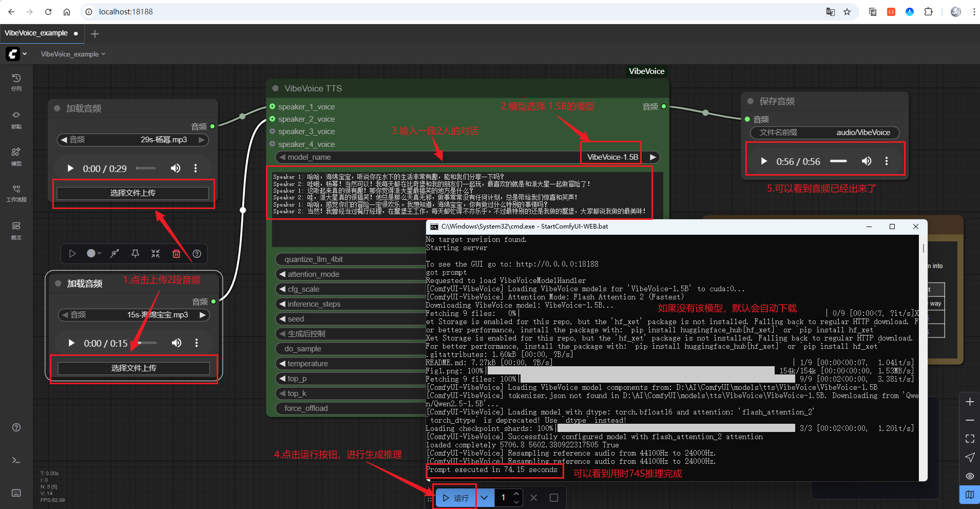Click seek bar of 15s audio player
Image resolution: width=980 pixels, height=509 pixels.
[x=147, y=343]
